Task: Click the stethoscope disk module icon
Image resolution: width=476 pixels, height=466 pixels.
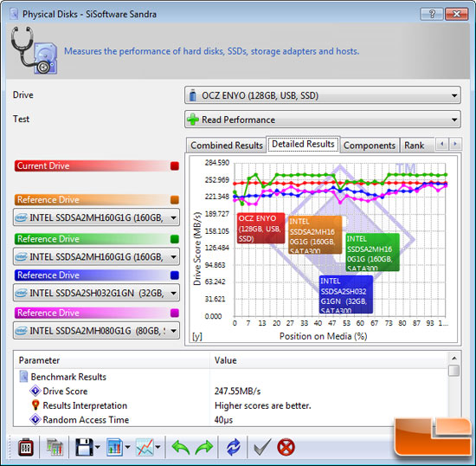Action: 34,50
